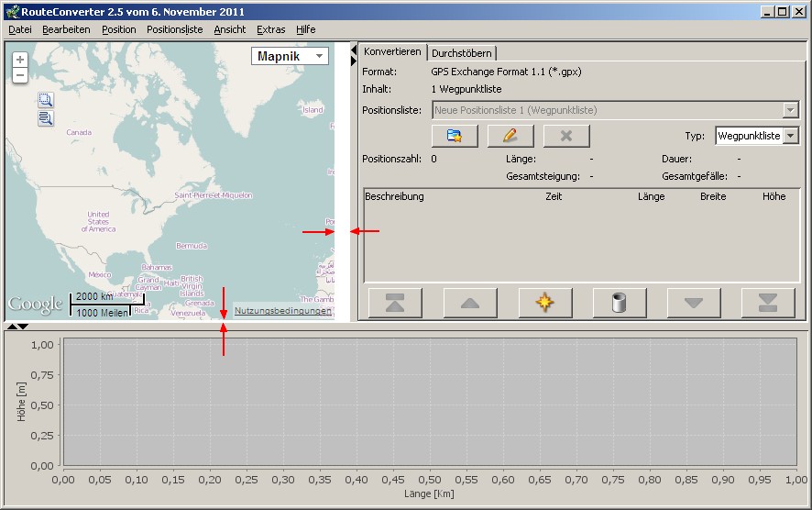
Task: Open the Mapnik map type dropdown
Action: click(x=291, y=57)
